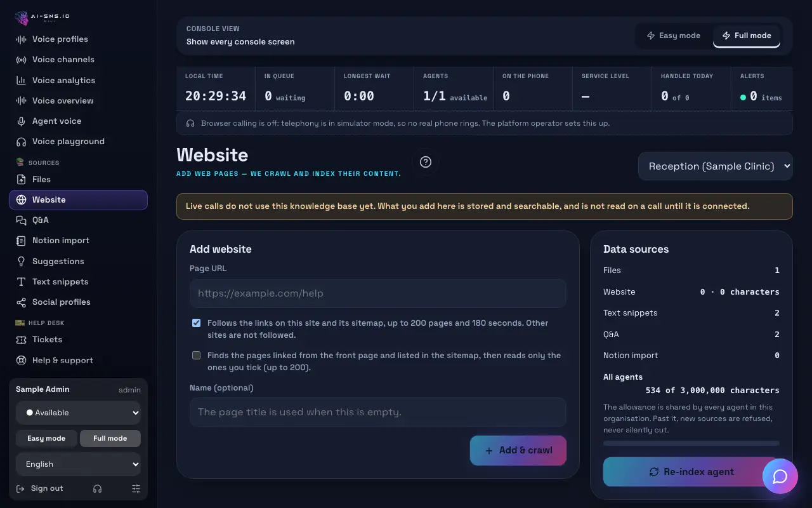
Task: Click the character allowance progress bar
Action: [691, 443]
